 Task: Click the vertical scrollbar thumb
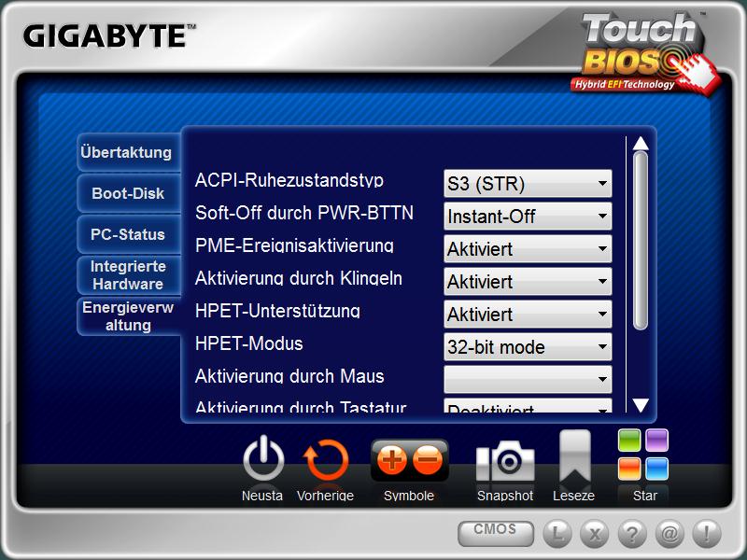[x=641, y=241]
